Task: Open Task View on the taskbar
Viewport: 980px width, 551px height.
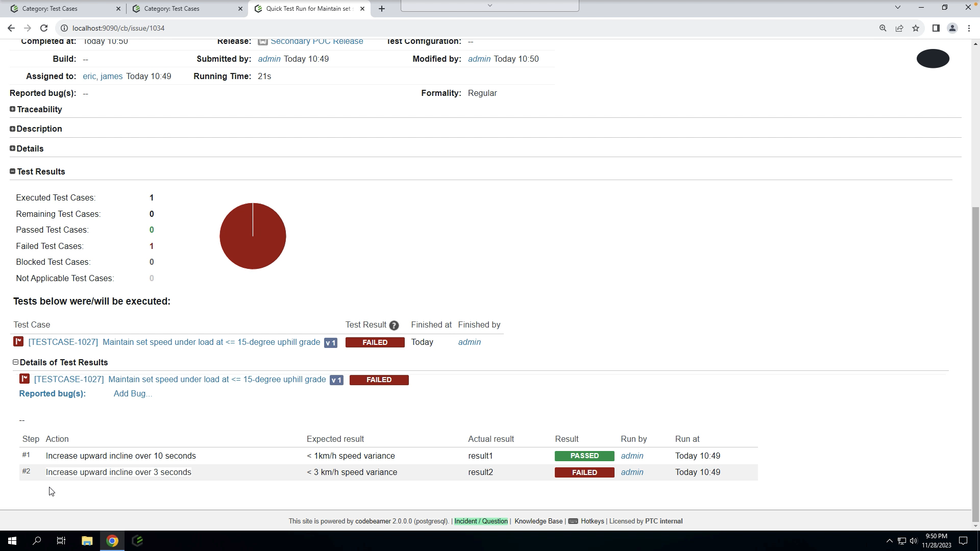Action: (61, 541)
